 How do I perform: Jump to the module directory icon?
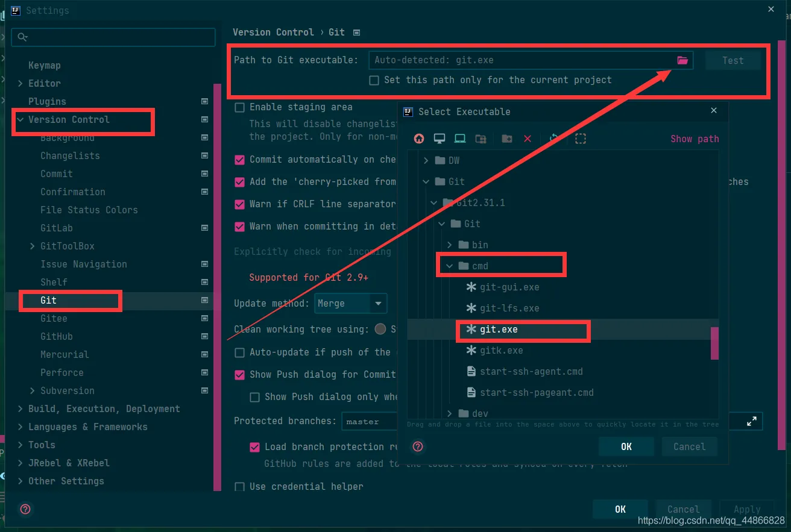click(481, 139)
